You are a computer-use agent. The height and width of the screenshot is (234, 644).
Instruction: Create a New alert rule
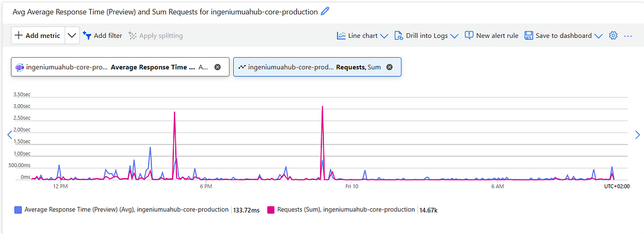491,35
